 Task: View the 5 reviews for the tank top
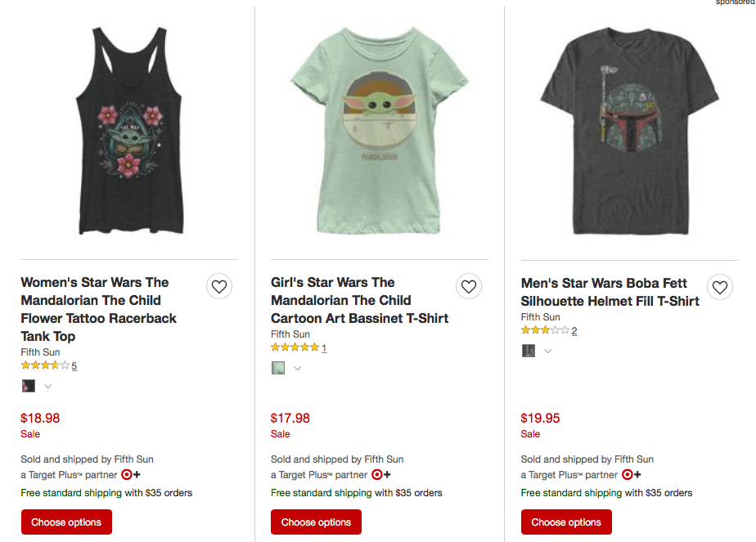(x=74, y=366)
